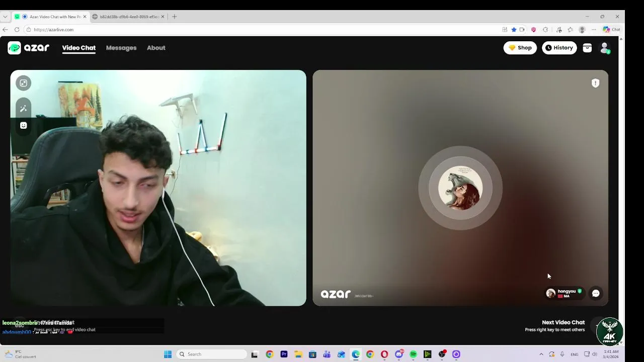Open hongyou's profile badge
Viewport: 644px width, 362px height.
(x=565, y=293)
